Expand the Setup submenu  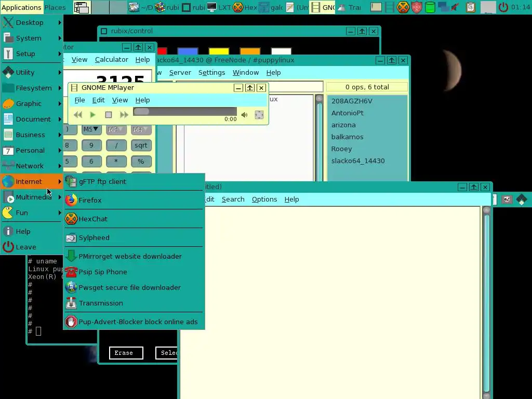click(32, 54)
